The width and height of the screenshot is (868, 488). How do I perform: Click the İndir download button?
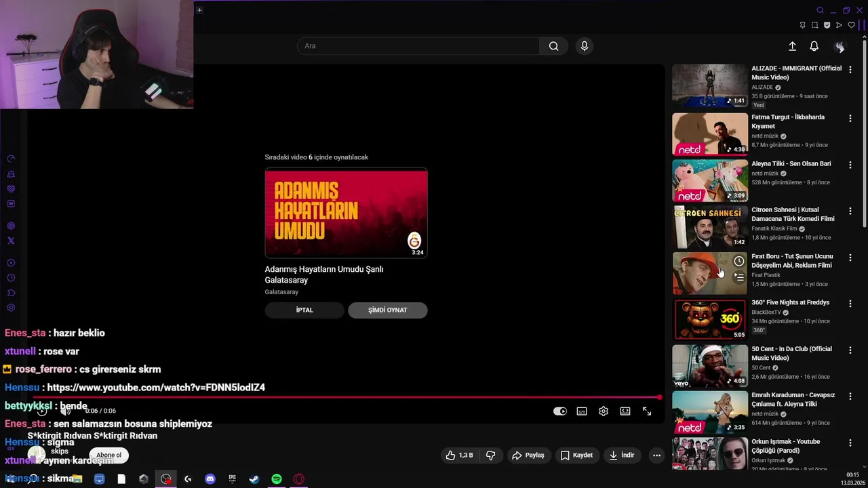click(623, 455)
